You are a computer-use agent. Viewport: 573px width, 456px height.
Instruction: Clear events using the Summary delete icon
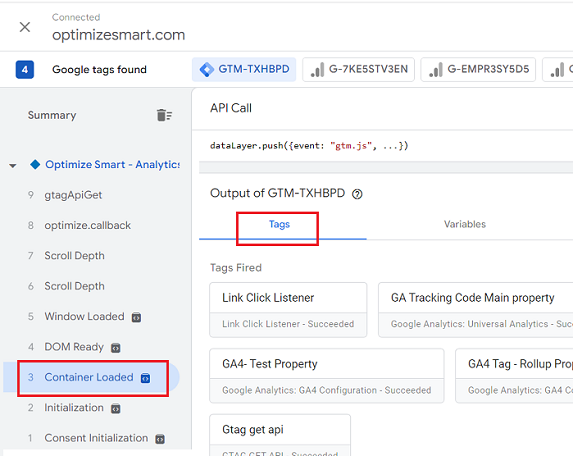(x=164, y=115)
